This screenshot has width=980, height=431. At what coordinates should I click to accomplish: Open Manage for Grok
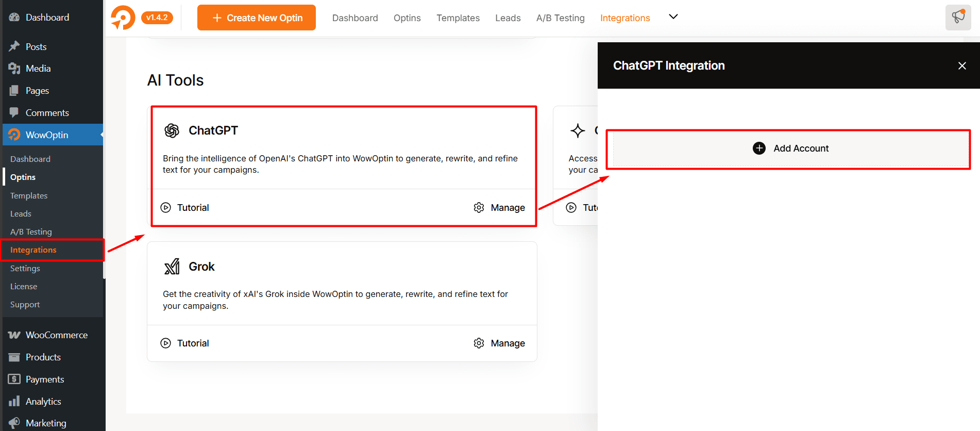point(499,343)
